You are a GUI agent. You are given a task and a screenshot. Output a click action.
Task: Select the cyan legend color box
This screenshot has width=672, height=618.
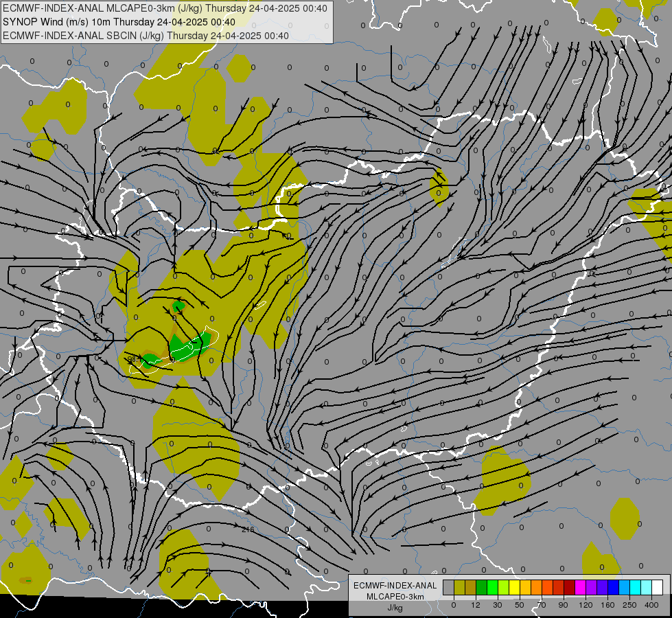coord(636,588)
